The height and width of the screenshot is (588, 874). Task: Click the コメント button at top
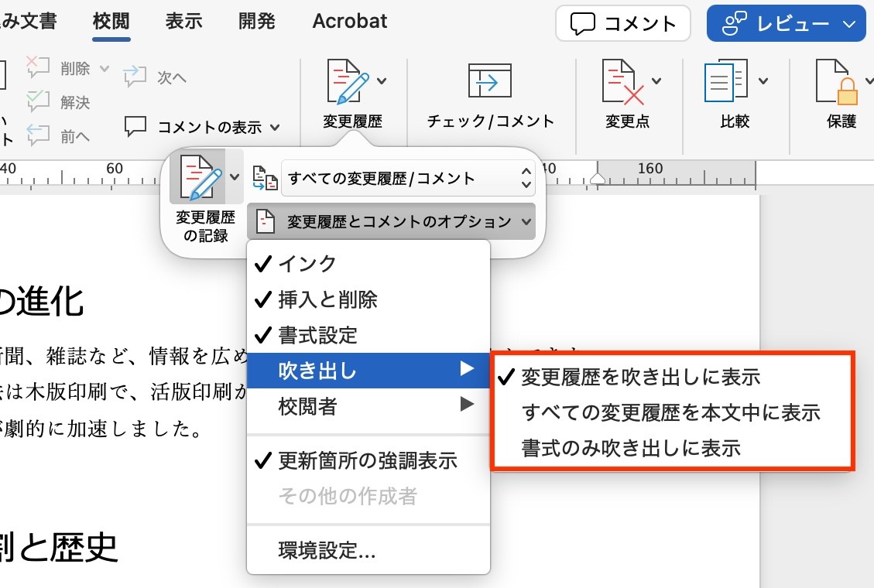[x=622, y=23]
